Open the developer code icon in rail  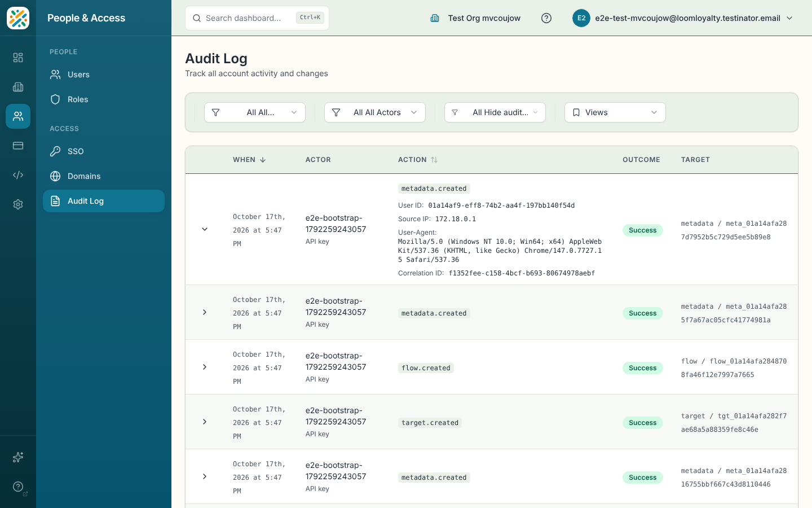pos(18,175)
